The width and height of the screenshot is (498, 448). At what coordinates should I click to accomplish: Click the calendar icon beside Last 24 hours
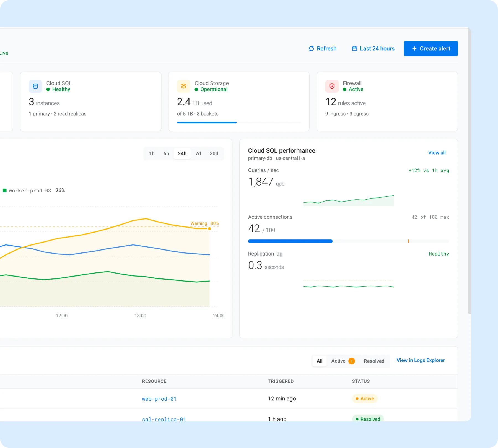point(354,49)
